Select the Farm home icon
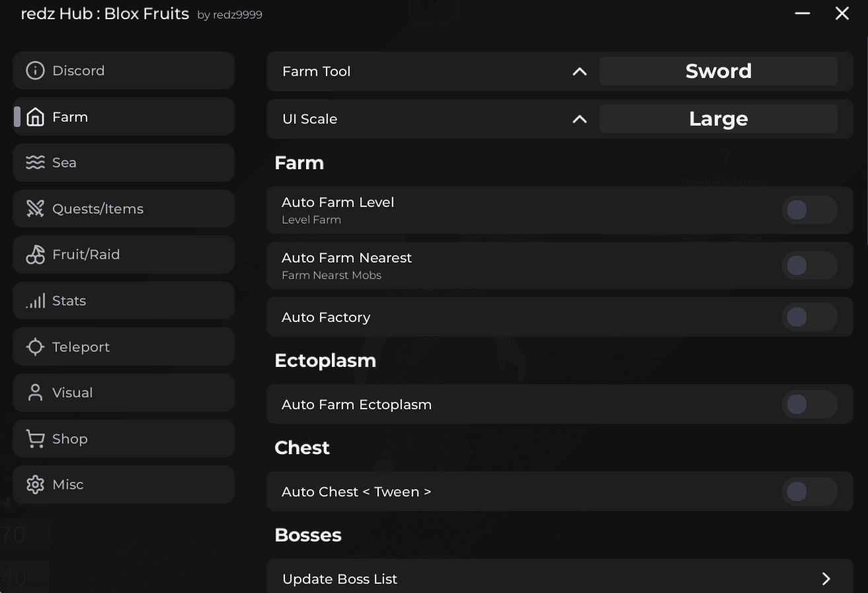The height and width of the screenshot is (593, 868). (x=35, y=116)
